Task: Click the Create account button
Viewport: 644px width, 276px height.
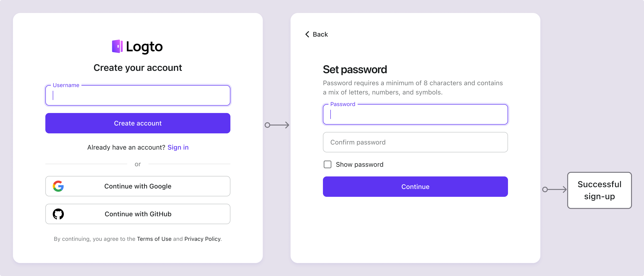Action: coord(138,123)
